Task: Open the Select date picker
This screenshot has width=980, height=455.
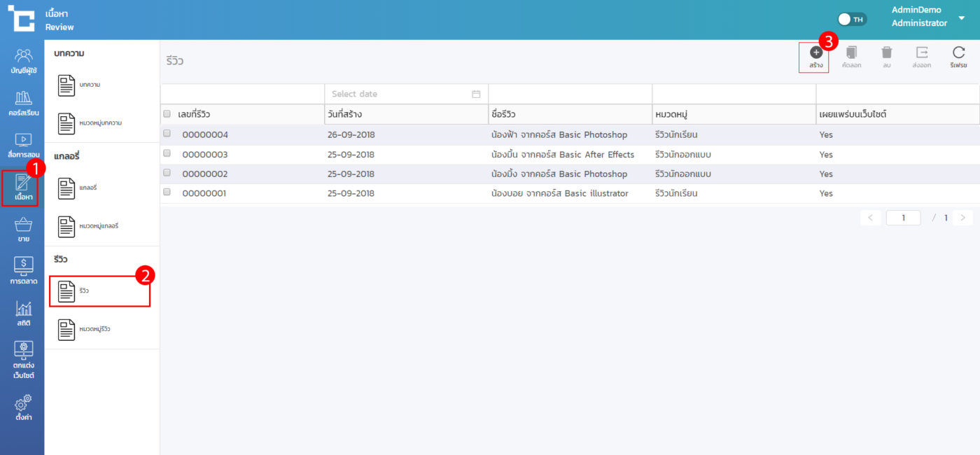Action: click(x=406, y=94)
